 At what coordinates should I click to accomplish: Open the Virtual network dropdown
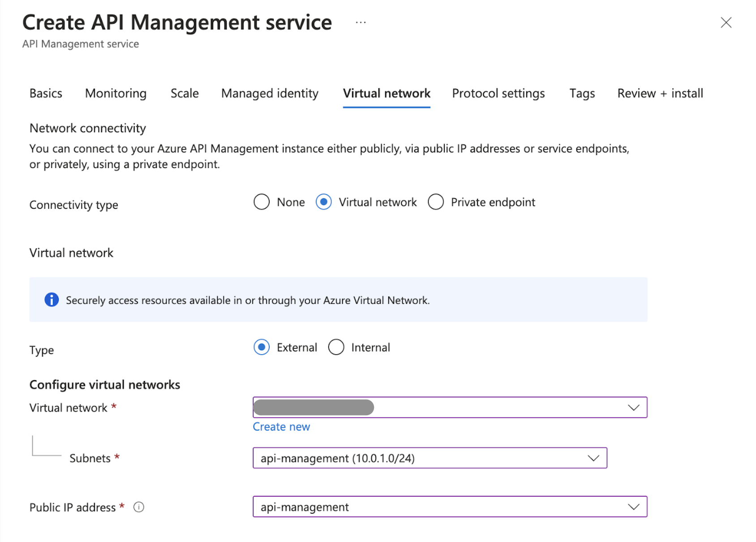pos(450,407)
